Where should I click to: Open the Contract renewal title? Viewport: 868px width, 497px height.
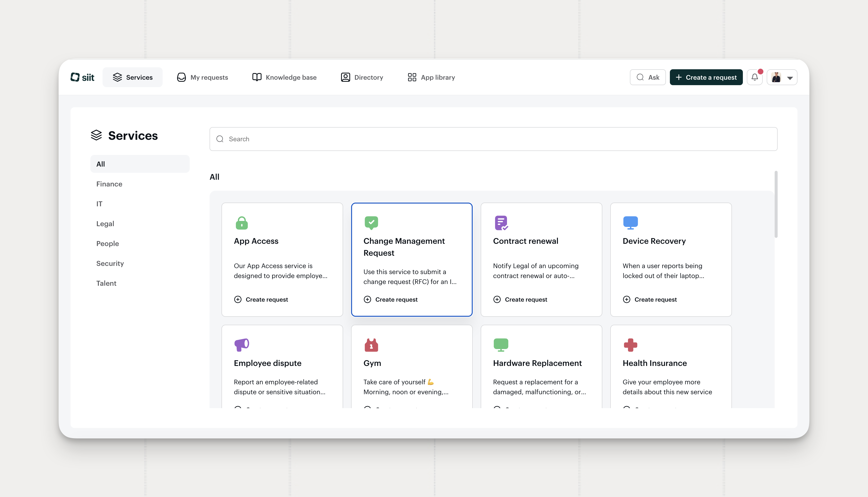click(x=526, y=241)
